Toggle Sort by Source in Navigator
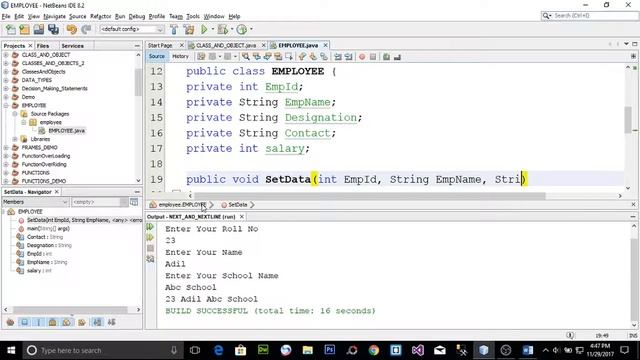The width and height of the screenshot is (640, 360). 111,322
